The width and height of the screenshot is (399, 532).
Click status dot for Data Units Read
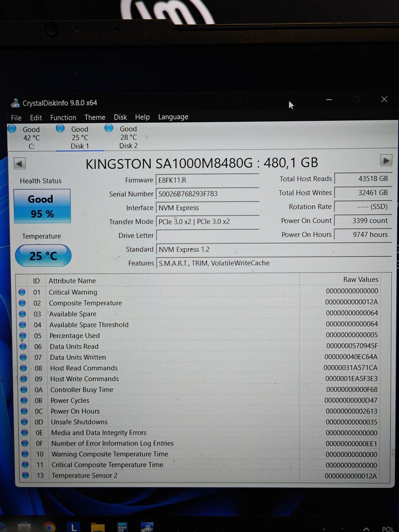pyautogui.click(x=23, y=346)
